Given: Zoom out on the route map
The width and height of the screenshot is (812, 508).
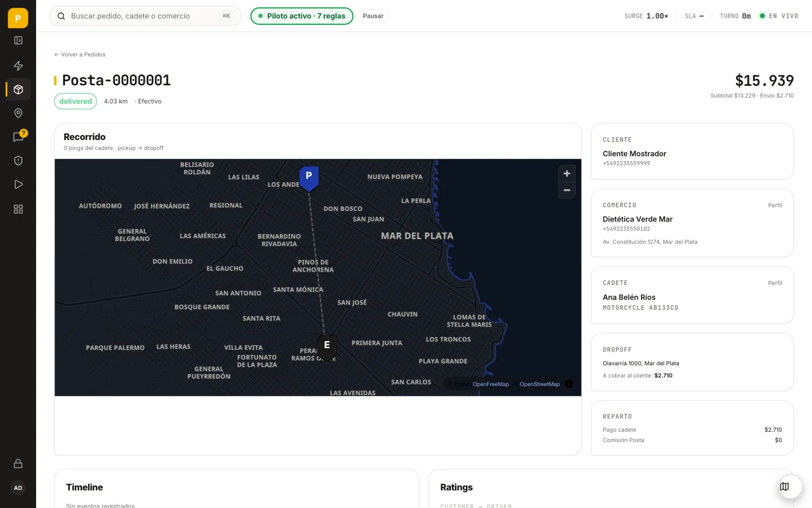Looking at the screenshot, I should pyautogui.click(x=567, y=190).
